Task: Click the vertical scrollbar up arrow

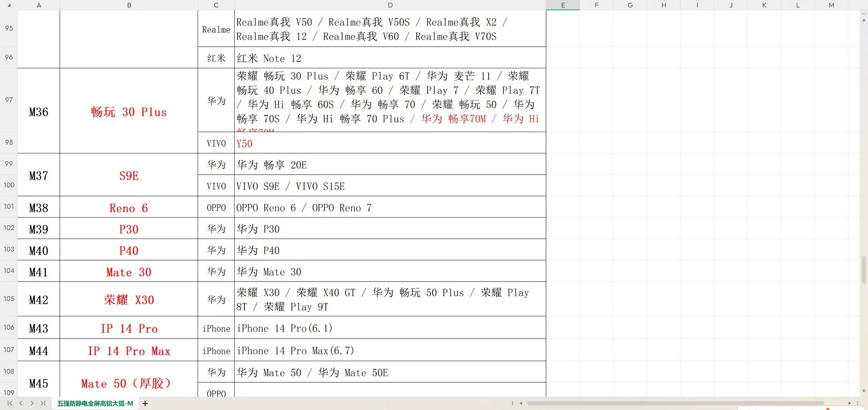Action: click(x=864, y=20)
